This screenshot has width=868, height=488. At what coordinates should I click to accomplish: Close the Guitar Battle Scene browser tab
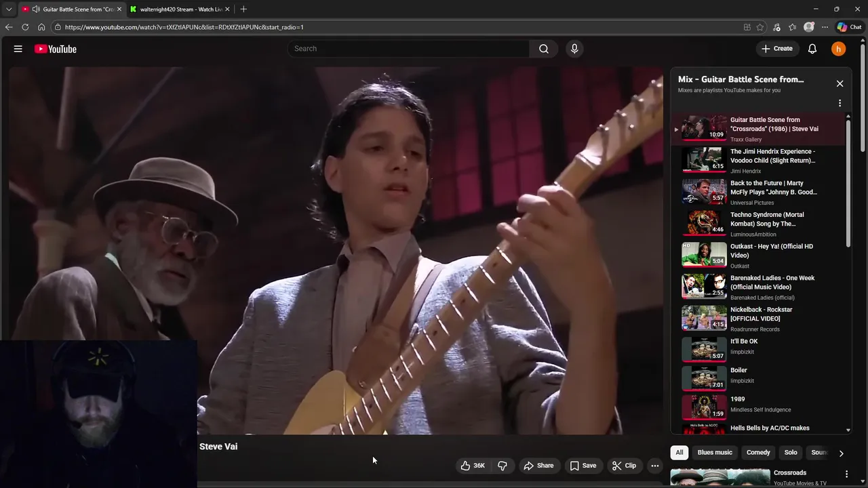pyautogui.click(x=119, y=9)
